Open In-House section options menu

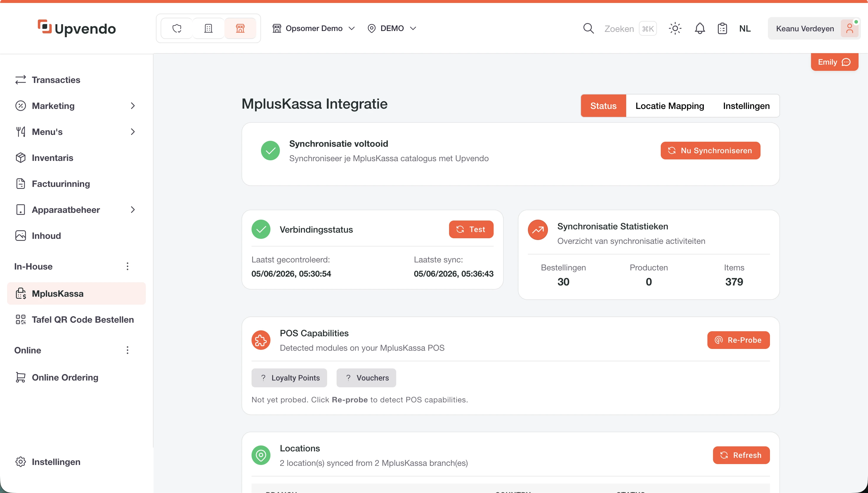[127, 267]
